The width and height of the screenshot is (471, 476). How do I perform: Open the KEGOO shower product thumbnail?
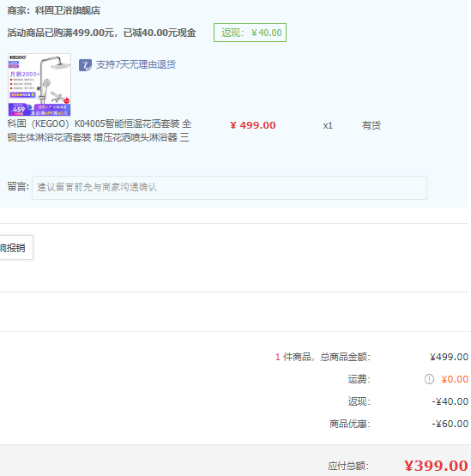tap(39, 85)
